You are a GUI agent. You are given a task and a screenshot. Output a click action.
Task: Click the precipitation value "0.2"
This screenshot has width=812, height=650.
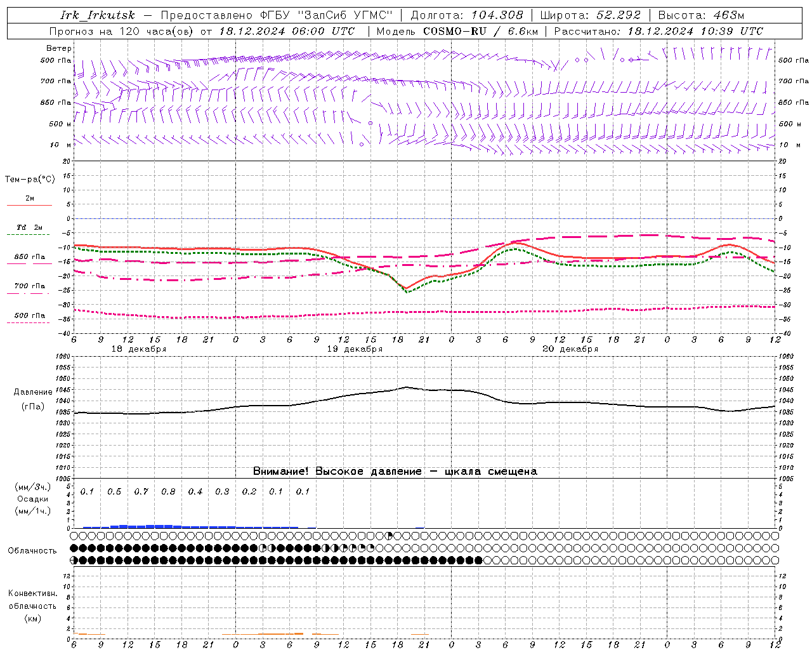click(x=249, y=492)
